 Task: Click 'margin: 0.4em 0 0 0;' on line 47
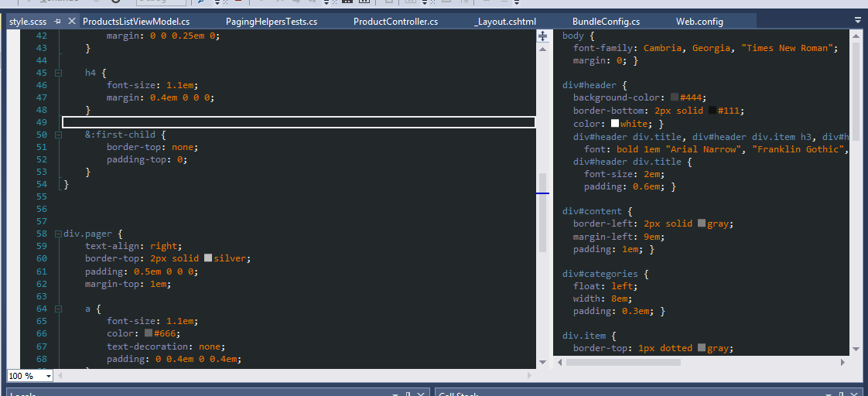pos(161,98)
